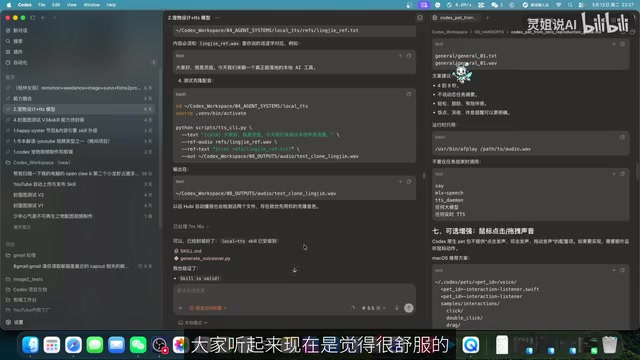Open the View menu
The image size is (640, 360).
(x=71, y=5)
